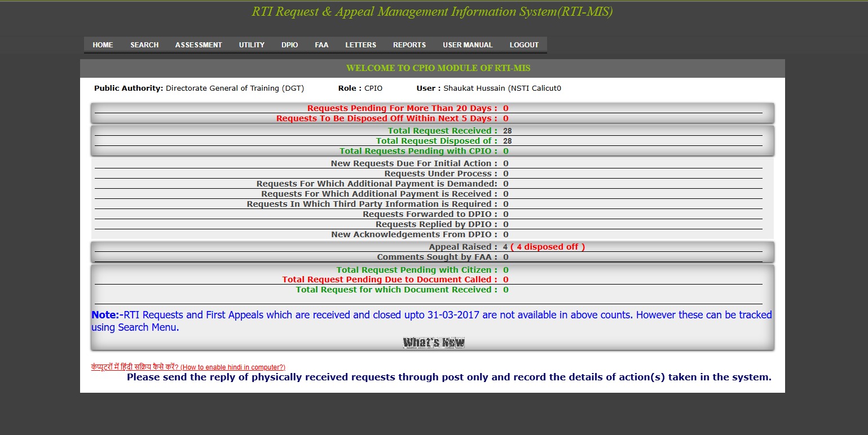Viewport: 868px width, 435px height.
Task: Open the ASSESSMENT menu
Action: click(x=199, y=45)
